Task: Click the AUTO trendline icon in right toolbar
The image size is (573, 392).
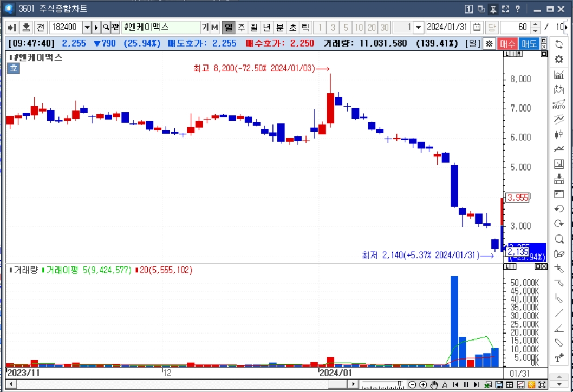Action: coord(559,104)
